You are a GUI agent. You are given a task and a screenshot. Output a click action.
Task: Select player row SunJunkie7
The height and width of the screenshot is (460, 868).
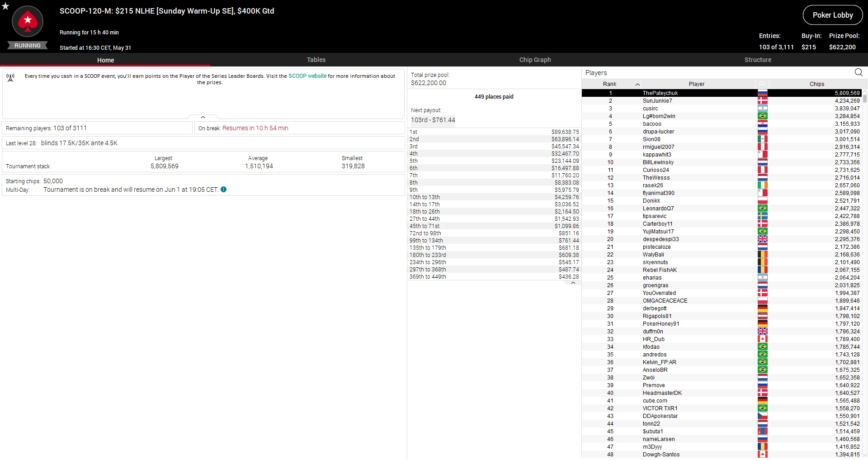click(722, 101)
